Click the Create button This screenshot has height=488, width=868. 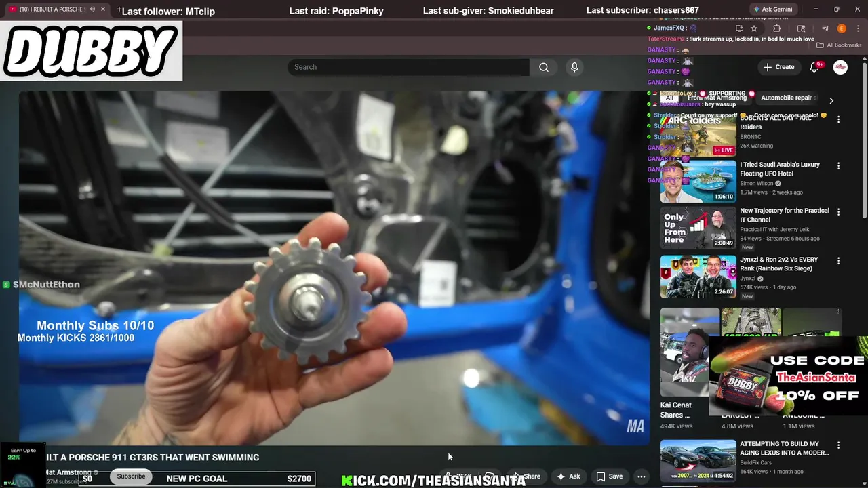click(778, 67)
